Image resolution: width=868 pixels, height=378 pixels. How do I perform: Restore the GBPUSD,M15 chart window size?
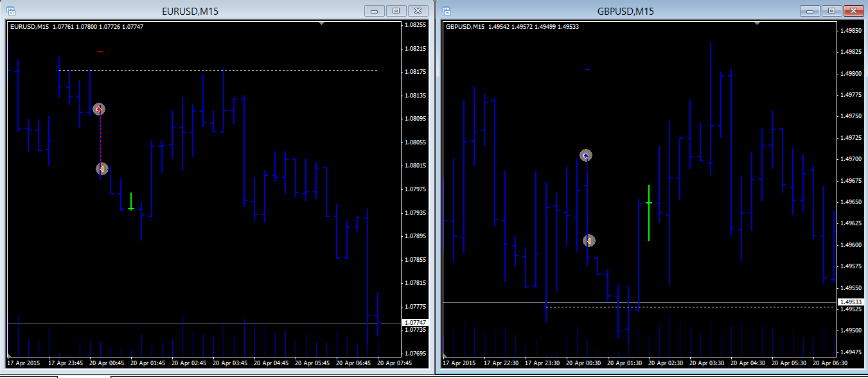[831, 10]
